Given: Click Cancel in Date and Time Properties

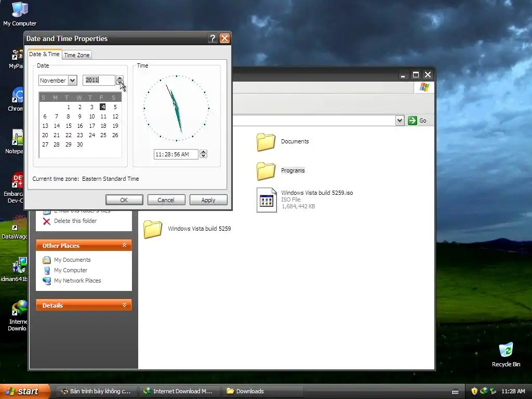Looking at the screenshot, I should pos(166,200).
